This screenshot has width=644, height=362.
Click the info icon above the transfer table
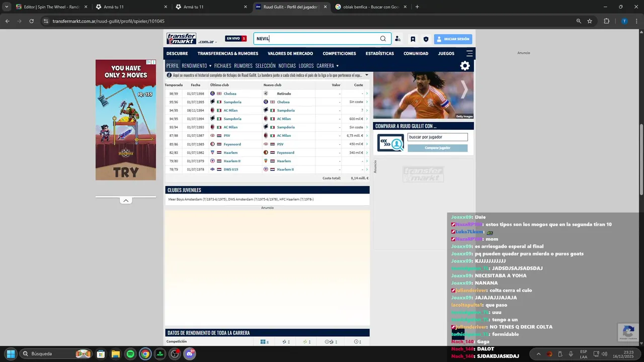click(169, 75)
